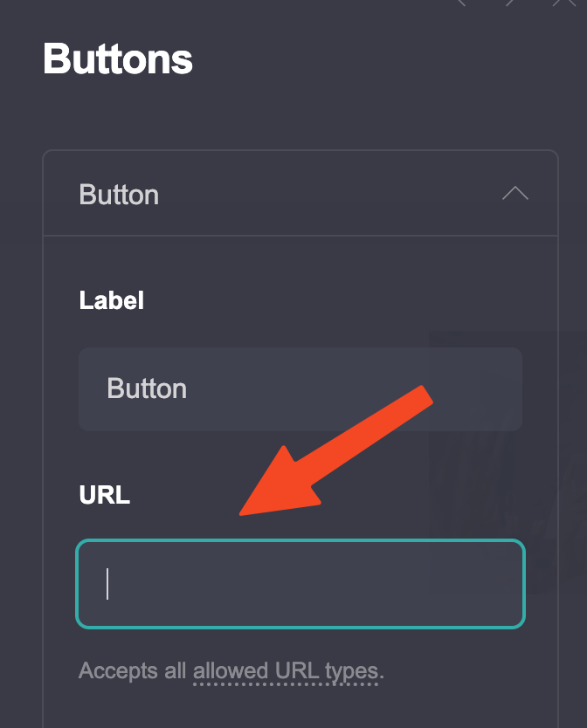
Task: Place cursor at the URL field's text caret
Action: click(x=107, y=584)
